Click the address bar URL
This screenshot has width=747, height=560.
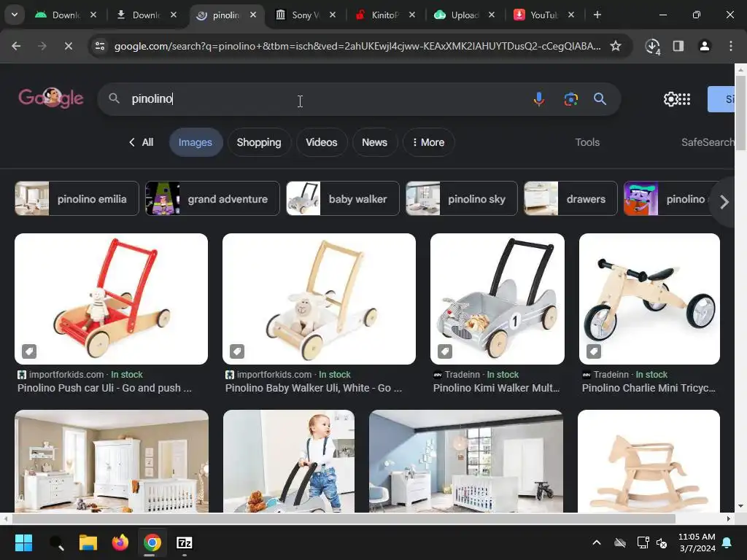(x=357, y=46)
